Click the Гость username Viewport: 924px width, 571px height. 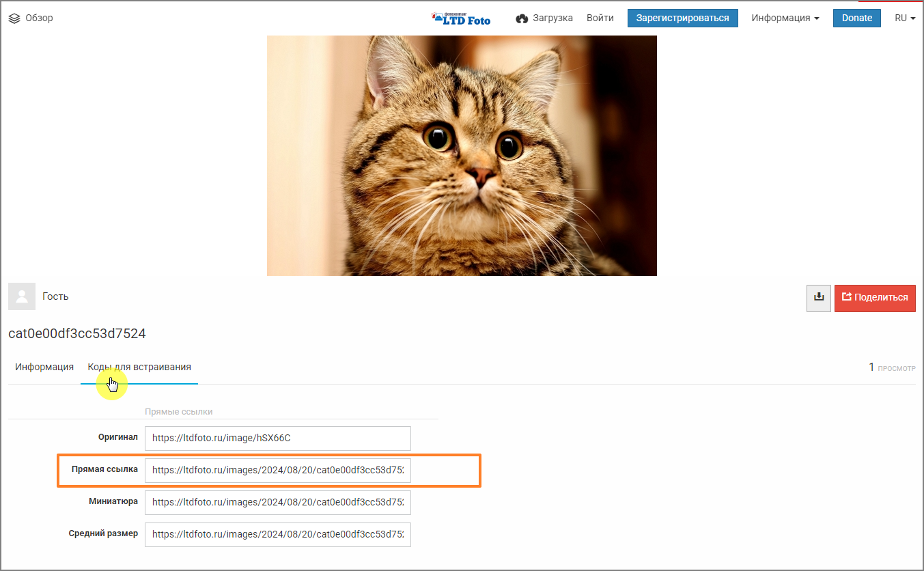[x=55, y=296]
